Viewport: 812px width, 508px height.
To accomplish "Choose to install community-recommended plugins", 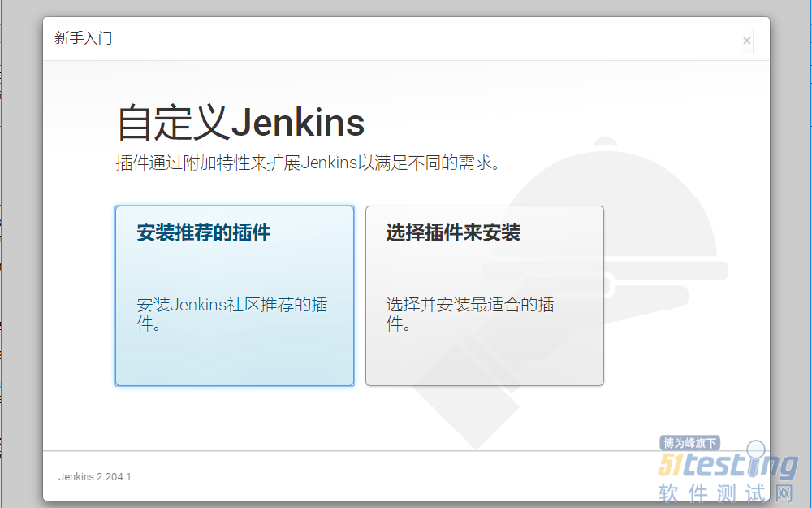I will coord(234,295).
